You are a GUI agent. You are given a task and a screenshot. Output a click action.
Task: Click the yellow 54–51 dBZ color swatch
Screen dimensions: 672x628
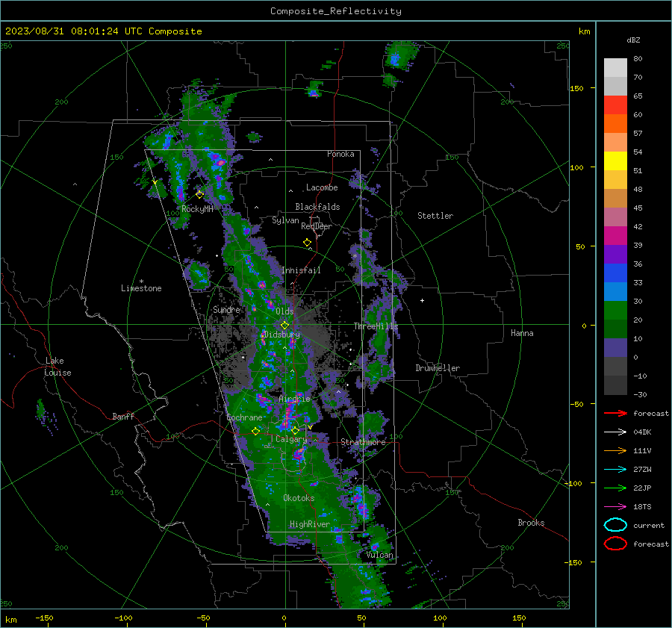pos(615,161)
